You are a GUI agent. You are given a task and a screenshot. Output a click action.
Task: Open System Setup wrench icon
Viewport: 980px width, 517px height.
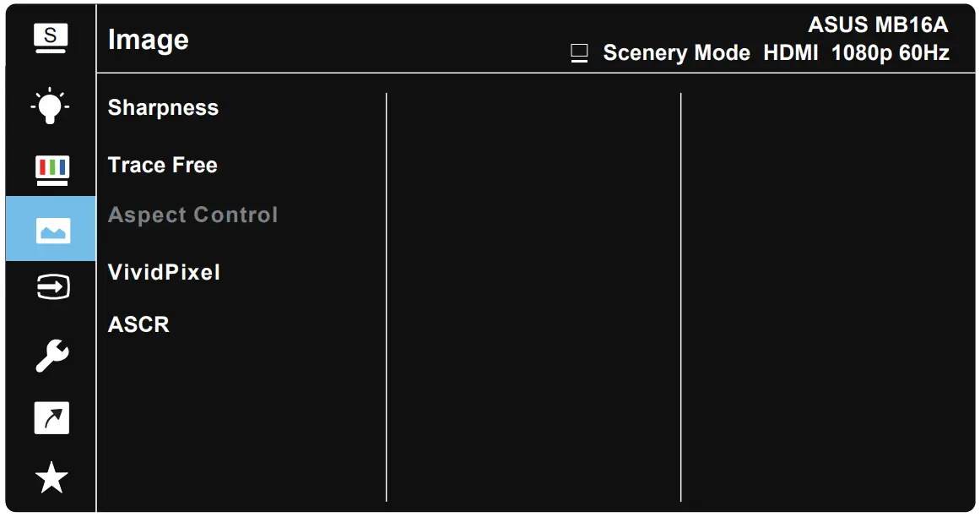tap(51, 356)
